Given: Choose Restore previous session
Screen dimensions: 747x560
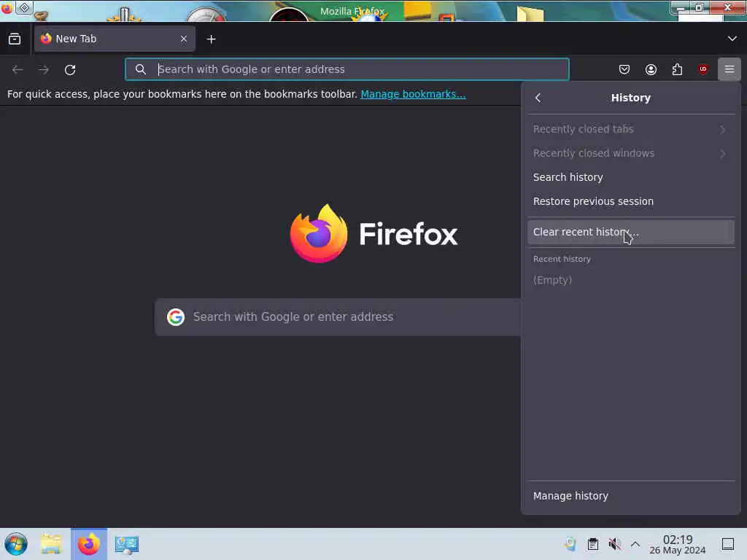Looking at the screenshot, I should coord(631,201).
